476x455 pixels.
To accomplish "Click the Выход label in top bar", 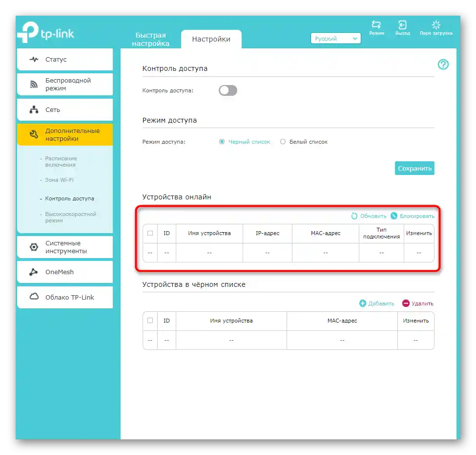I will click(403, 33).
